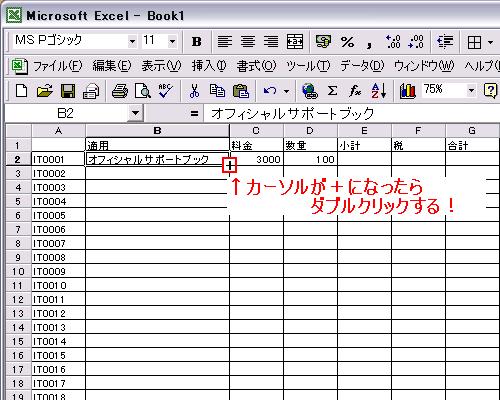Toggle bold formatting
The width and height of the screenshot is (500, 400).
tap(197, 42)
